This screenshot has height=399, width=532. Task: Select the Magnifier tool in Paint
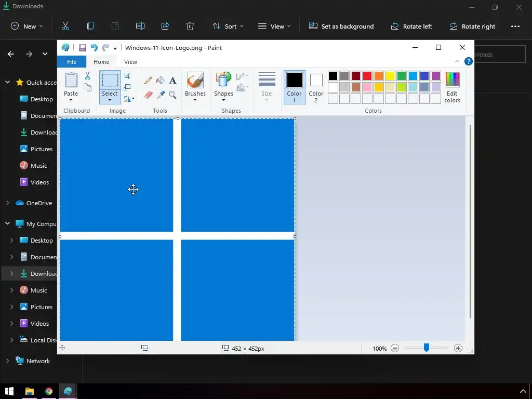pos(172,95)
